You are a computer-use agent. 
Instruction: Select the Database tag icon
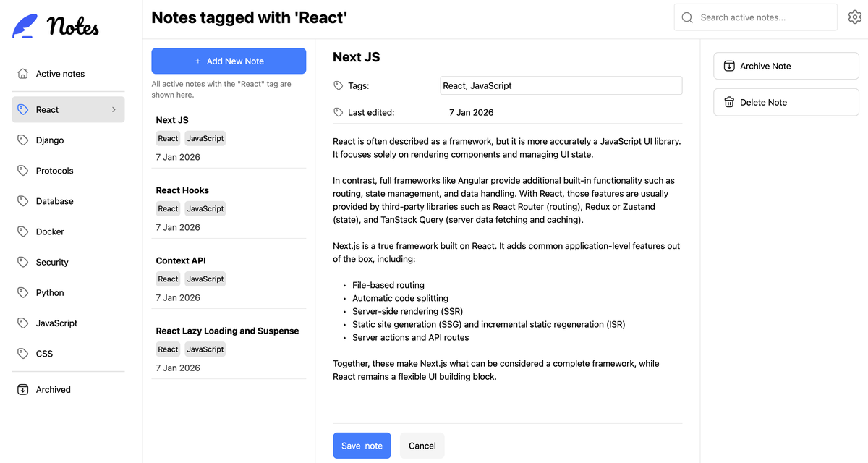tap(22, 200)
